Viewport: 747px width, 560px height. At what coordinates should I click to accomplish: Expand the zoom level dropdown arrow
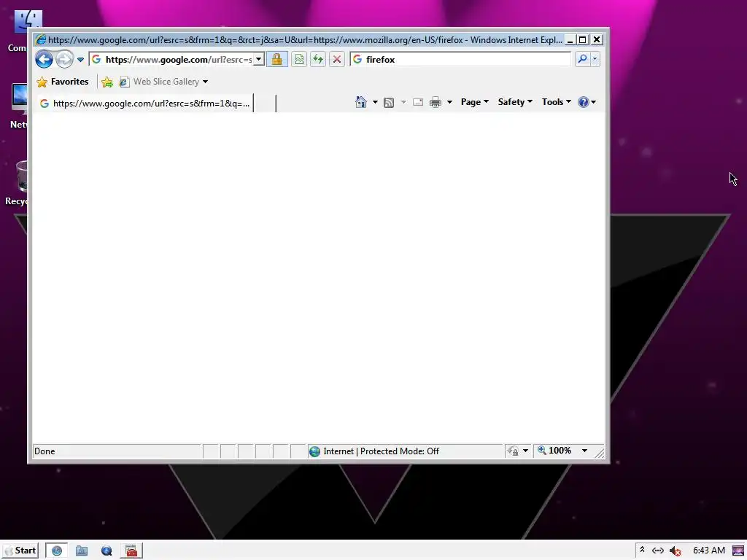point(584,451)
